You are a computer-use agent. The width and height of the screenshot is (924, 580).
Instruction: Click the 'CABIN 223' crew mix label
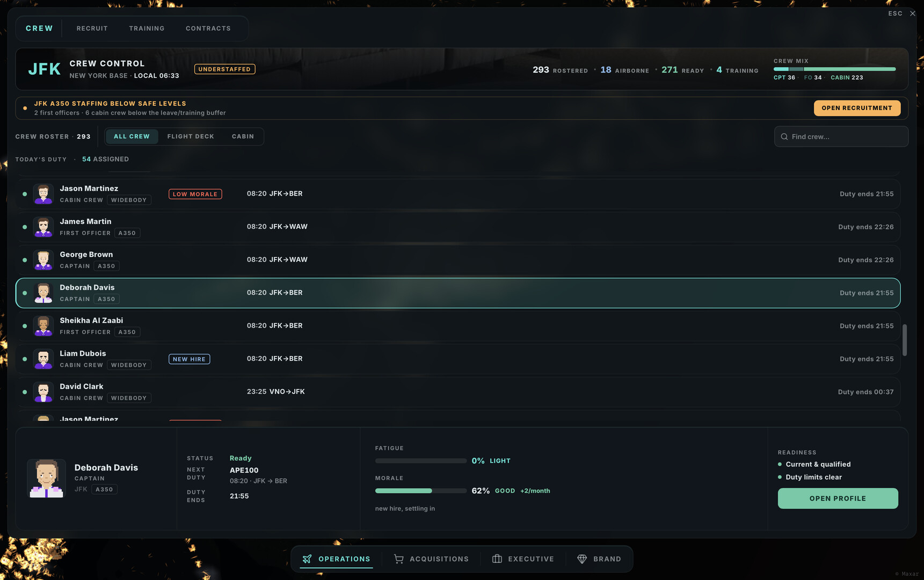[x=847, y=78]
